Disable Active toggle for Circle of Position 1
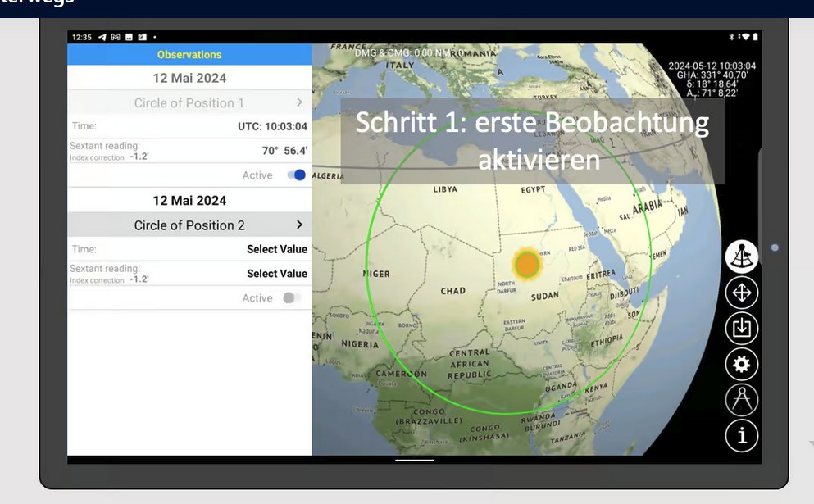Viewport: 814px width, 504px height. click(297, 175)
